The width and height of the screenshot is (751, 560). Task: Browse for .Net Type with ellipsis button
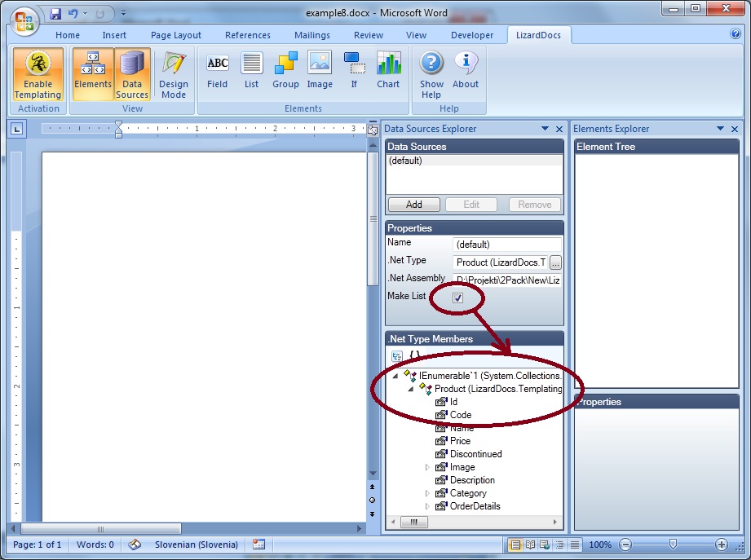coord(555,262)
